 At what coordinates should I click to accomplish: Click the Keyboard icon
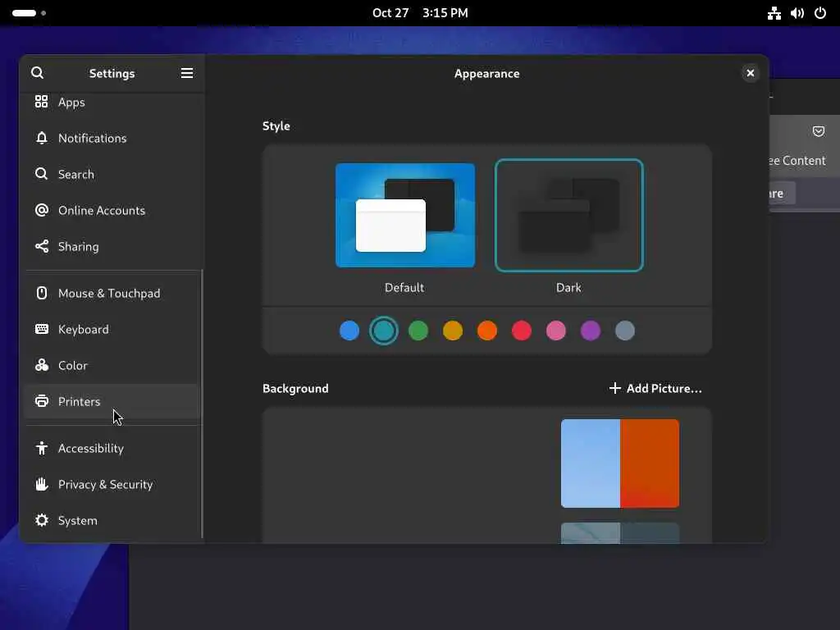(x=41, y=329)
